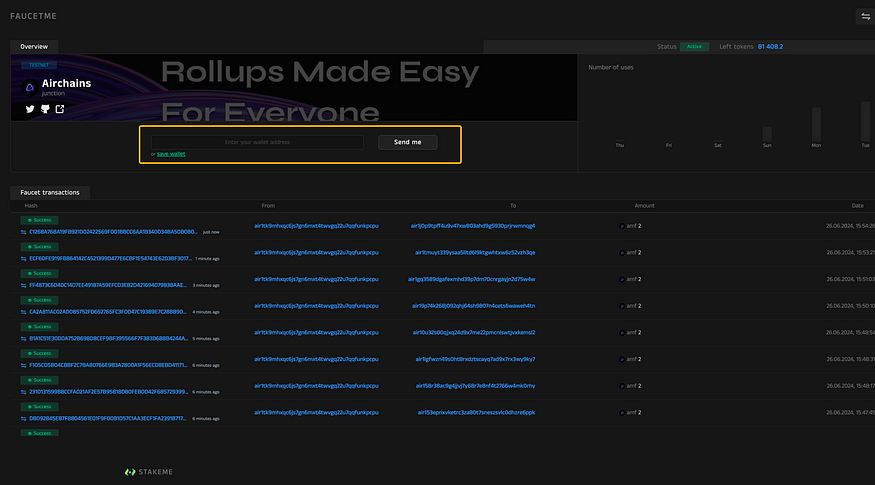The height and width of the screenshot is (485, 875).
Task: Click amf token icon in 15:51 row
Action: coord(622,279)
